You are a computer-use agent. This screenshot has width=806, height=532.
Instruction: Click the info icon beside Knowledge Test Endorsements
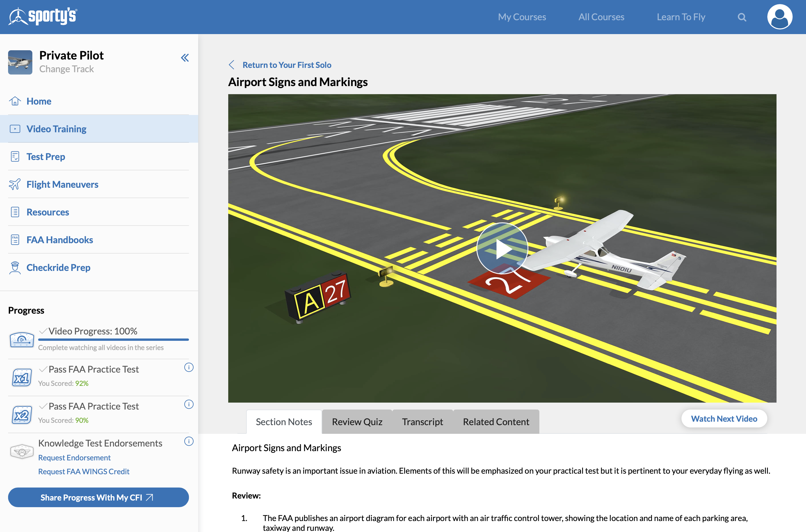tap(189, 441)
